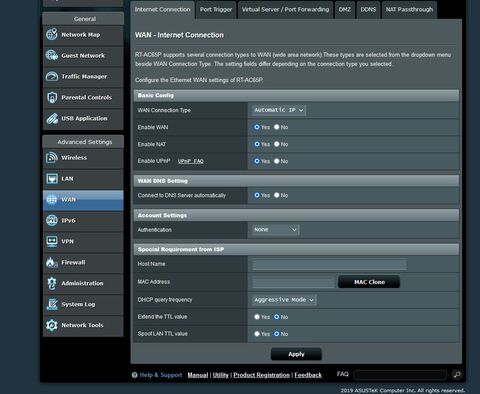Open the Manual link
This screenshot has height=394, width=480.
click(x=198, y=375)
